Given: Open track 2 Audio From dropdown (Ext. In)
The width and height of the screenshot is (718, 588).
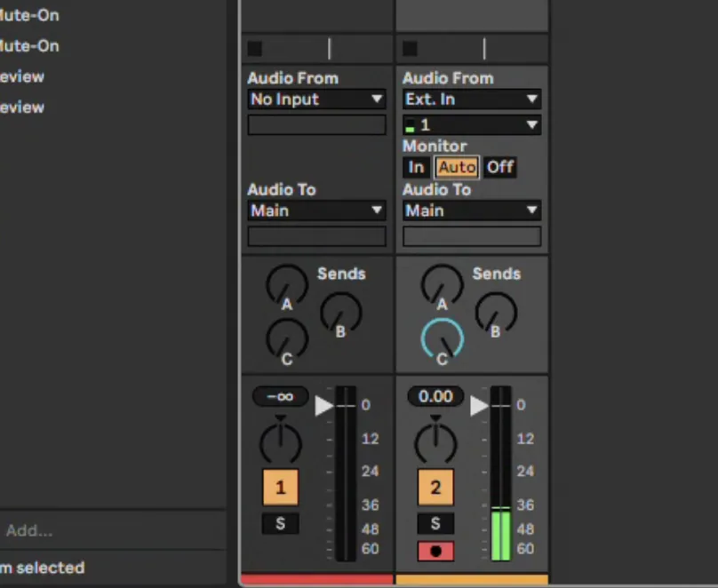Looking at the screenshot, I should [x=472, y=99].
